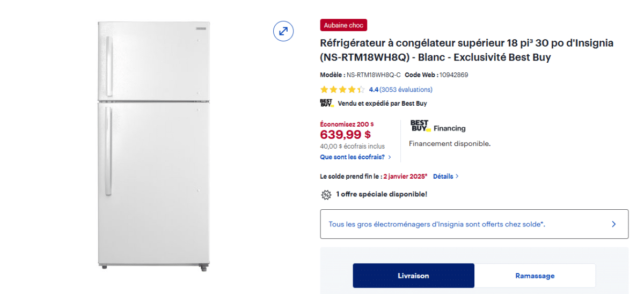Click the Insignia appliances on sale offer text

[437, 224]
